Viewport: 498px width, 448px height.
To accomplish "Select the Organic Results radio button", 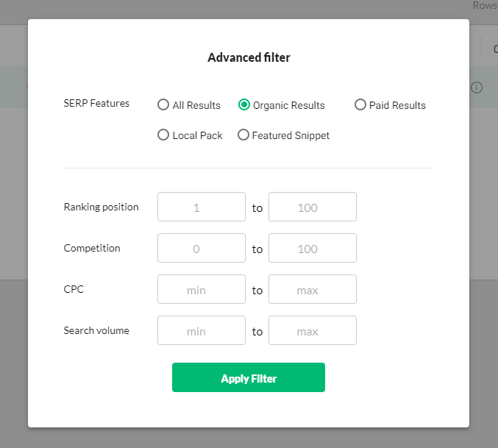I will pos(244,105).
